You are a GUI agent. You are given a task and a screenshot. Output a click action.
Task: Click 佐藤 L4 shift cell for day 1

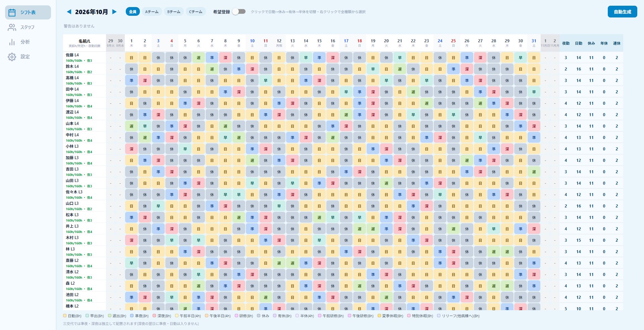click(131, 58)
